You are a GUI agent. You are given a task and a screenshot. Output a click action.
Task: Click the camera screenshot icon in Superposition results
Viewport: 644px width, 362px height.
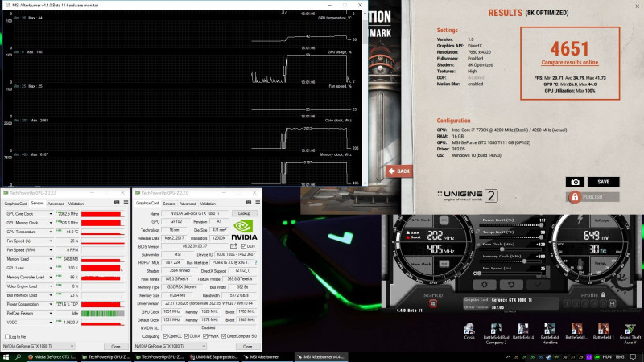pyautogui.click(x=575, y=182)
